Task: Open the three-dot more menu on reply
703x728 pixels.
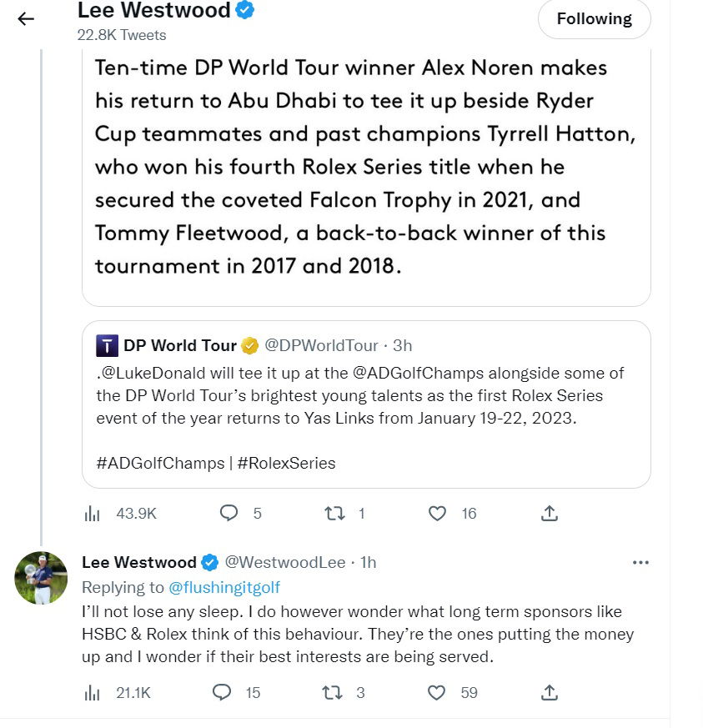Action: 640,563
